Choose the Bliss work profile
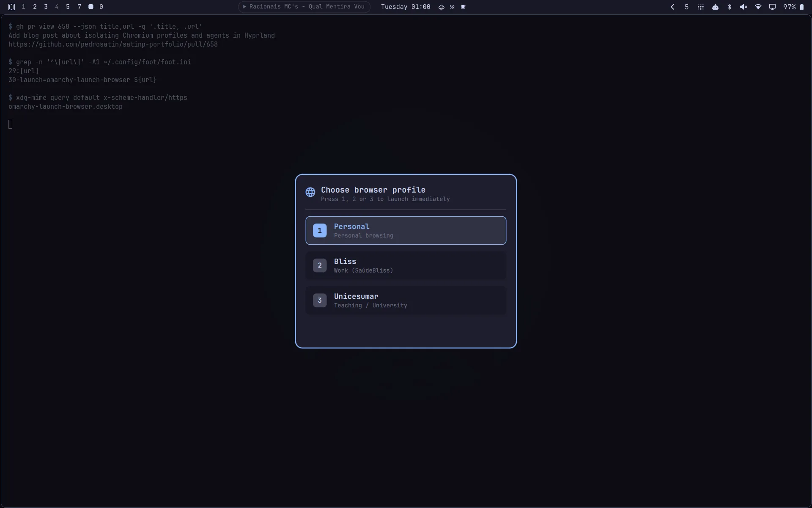The width and height of the screenshot is (812, 508). coord(406,265)
